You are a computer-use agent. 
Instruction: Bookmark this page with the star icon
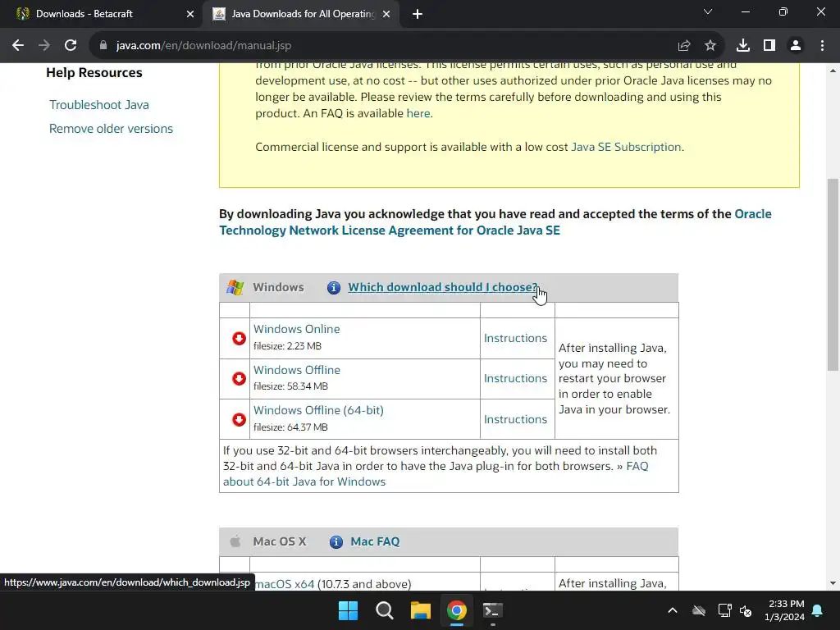(710, 46)
